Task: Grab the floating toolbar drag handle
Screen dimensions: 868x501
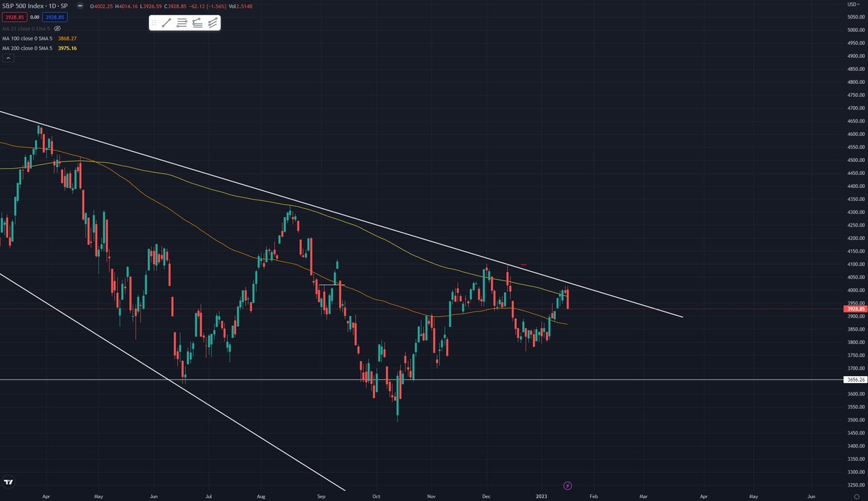Action: (154, 23)
